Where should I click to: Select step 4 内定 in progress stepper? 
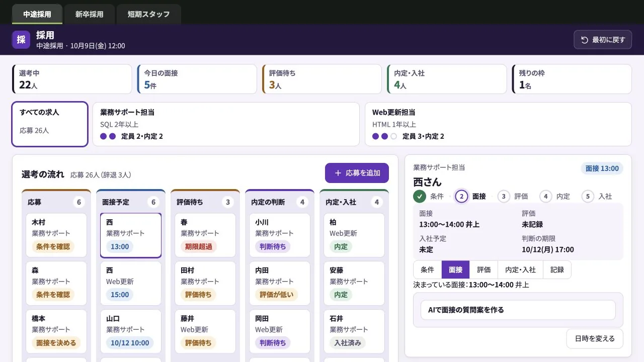click(x=555, y=196)
